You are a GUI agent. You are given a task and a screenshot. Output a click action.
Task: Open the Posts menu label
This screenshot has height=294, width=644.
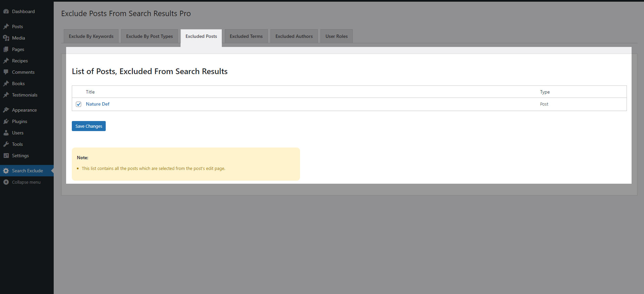click(17, 26)
